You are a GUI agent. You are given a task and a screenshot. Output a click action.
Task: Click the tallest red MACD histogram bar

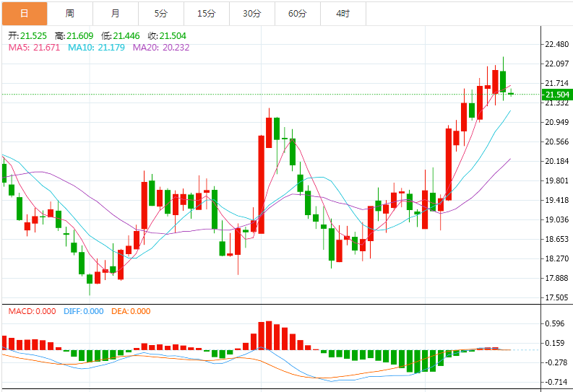[269, 336]
